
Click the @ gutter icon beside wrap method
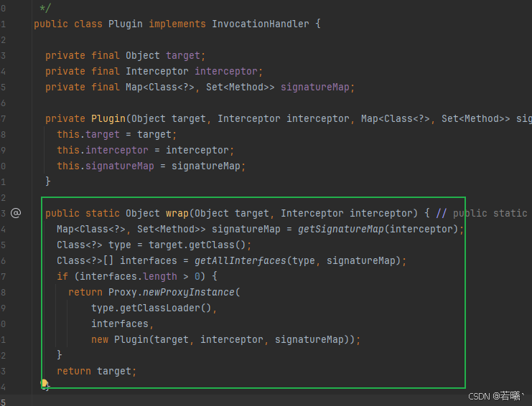(16, 213)
